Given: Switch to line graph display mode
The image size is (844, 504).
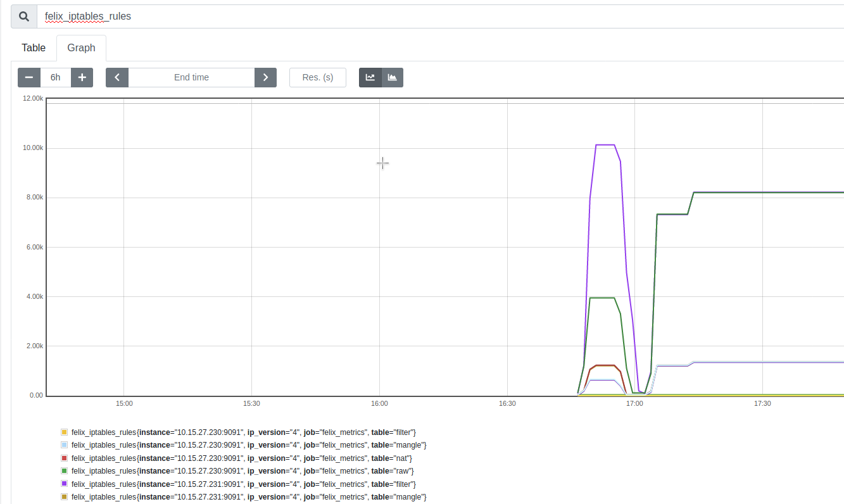Looking at the screenshot, I should (370, 77).
